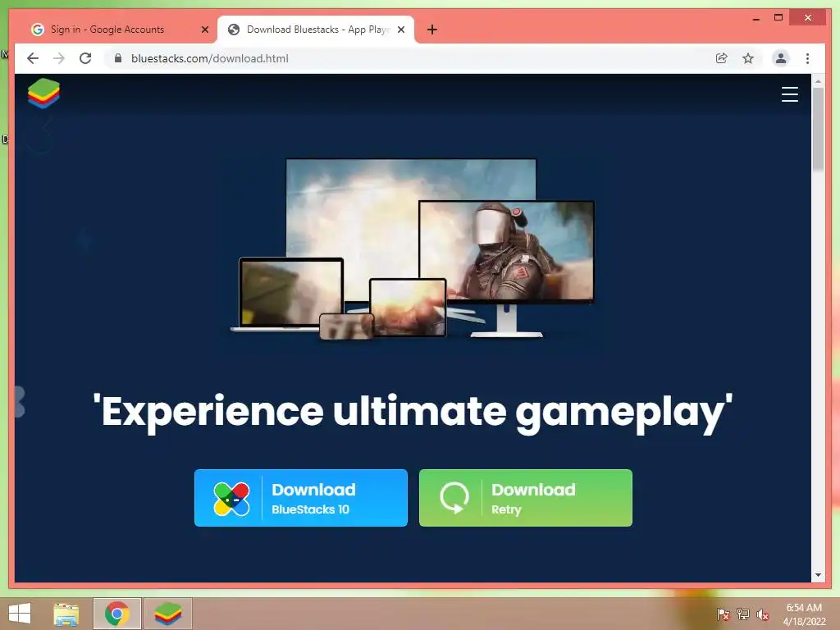Viewport: 840px width, 630px height.
Task: Click the scrollbar up arrow on the page
Action: pos(818,81)
